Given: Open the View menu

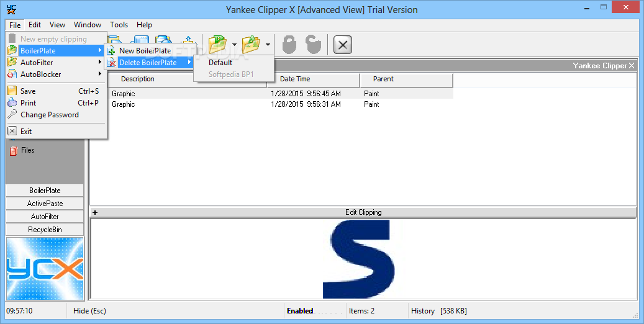Looking at the screenshot, I should 58,25.
